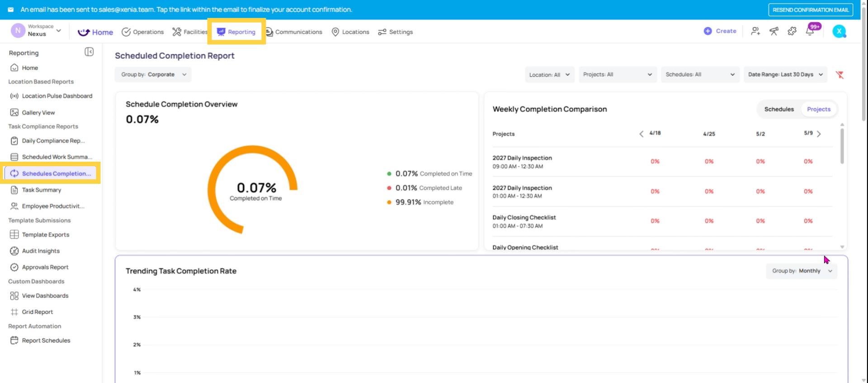The width and height of the screenshot is (868, 383).
Task: Click the orange completion donut chart
Action: 252,190
